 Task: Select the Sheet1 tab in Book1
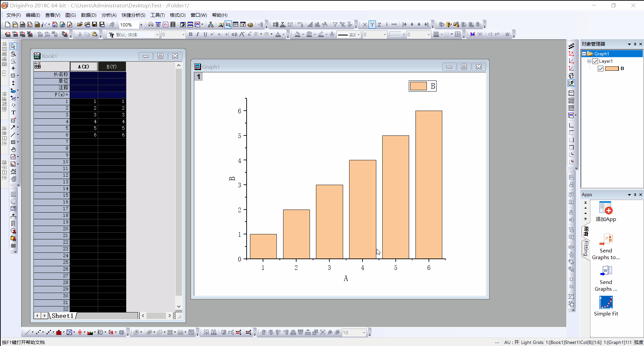[x=62, y=315]
